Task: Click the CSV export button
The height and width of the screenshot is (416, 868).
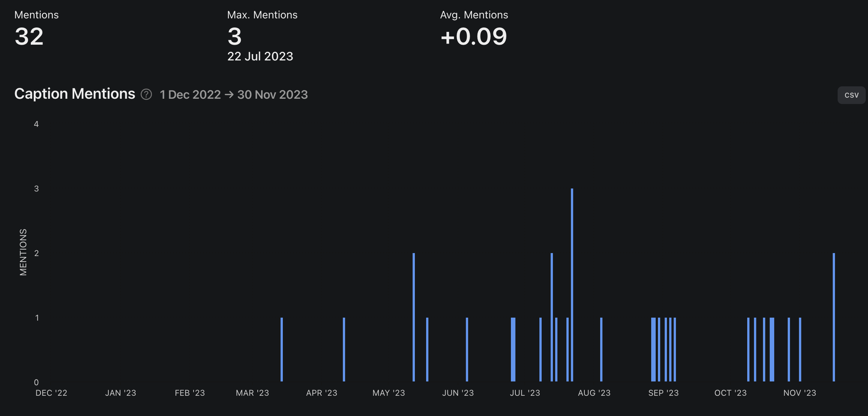Action: coord(851,95)
